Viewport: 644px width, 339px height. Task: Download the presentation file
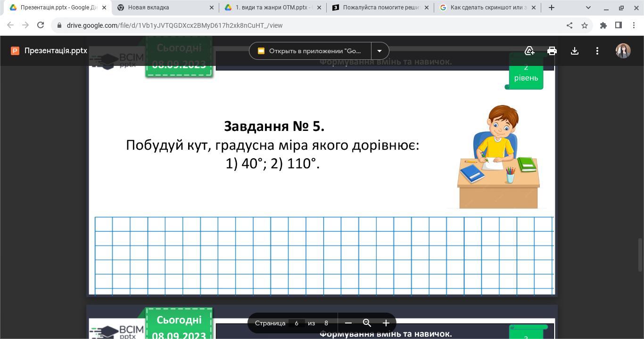[x=575, y=51]
